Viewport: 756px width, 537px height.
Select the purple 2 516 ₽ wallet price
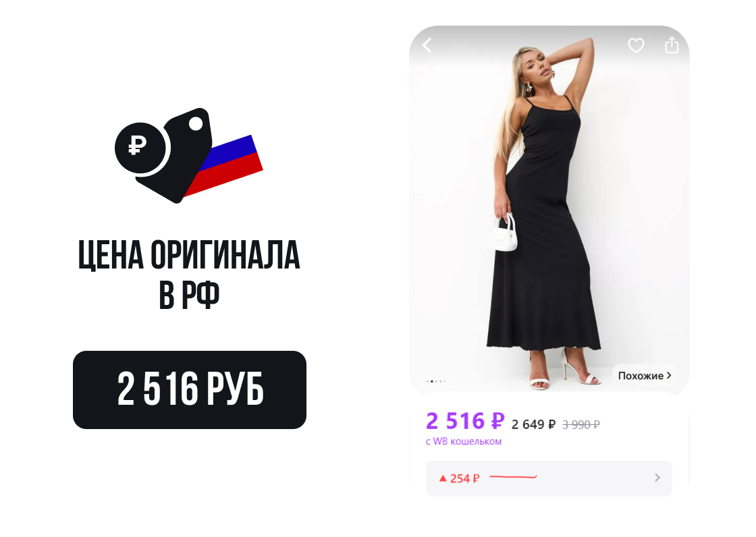point(465,421)
